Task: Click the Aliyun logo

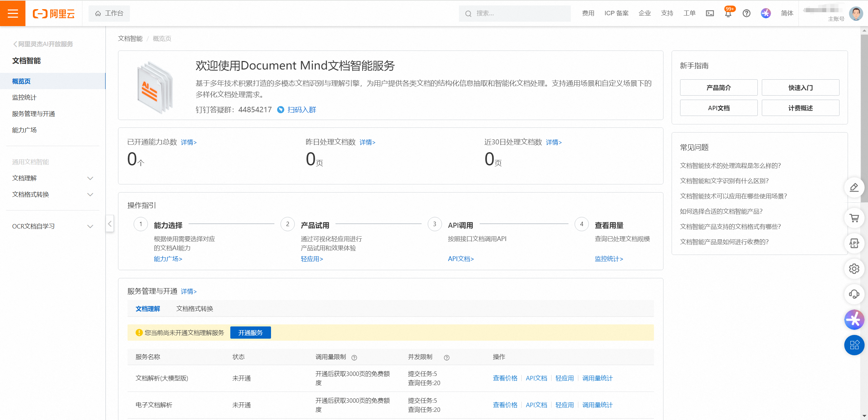Action: pyautogui.click(x=54, y=14)
